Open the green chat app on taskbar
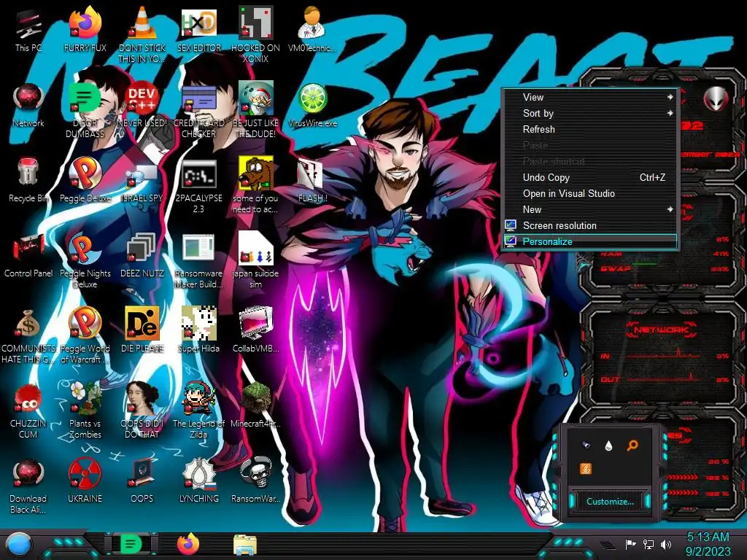Image resolution: width=747 pixels, height=560 pixels. 131,544
